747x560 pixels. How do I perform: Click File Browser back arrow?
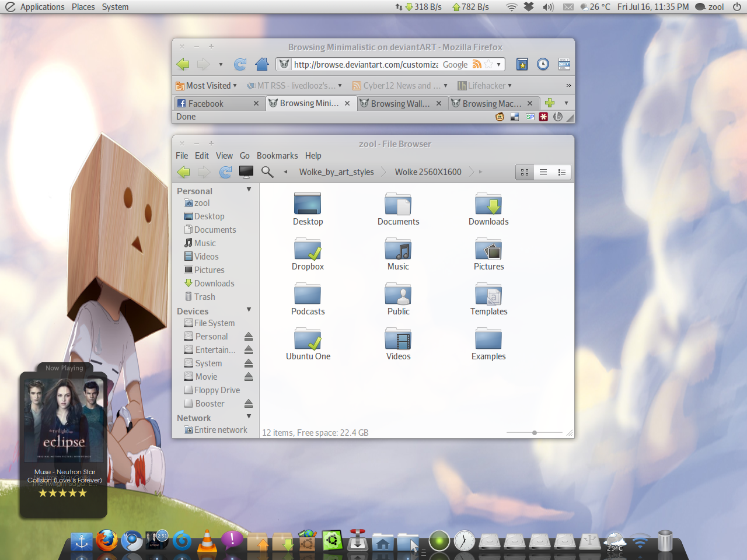[183, 171]
